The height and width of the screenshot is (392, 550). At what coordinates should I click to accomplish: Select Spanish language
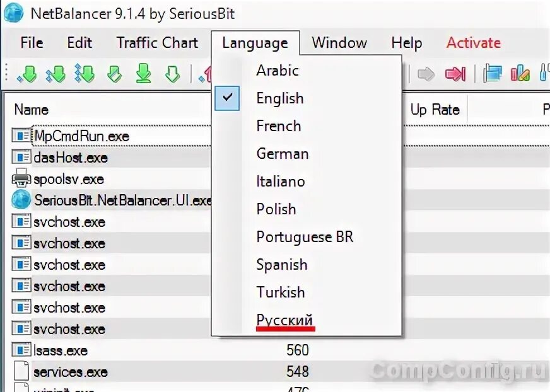coord(307,264)
